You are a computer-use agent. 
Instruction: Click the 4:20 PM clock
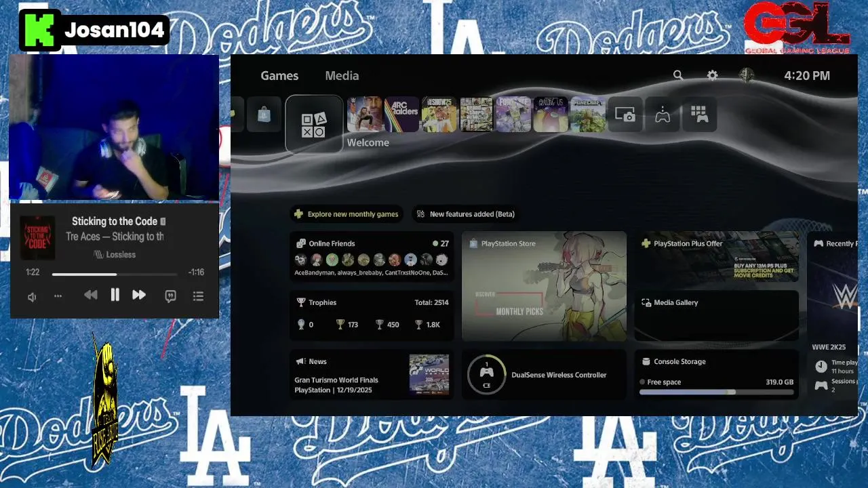(x=807, y=76)
